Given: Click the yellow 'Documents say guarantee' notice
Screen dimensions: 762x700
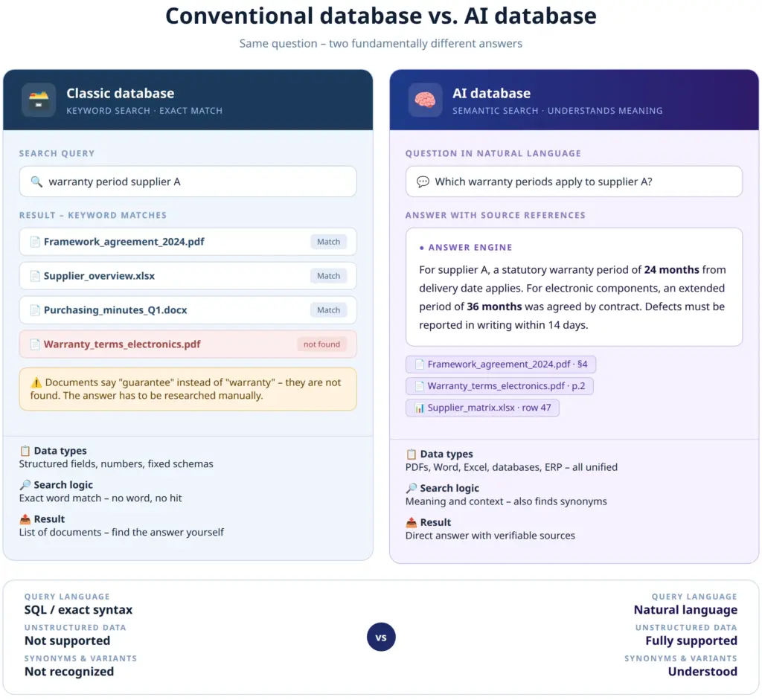Looking at the screenshot, I should tap(188, 389).
